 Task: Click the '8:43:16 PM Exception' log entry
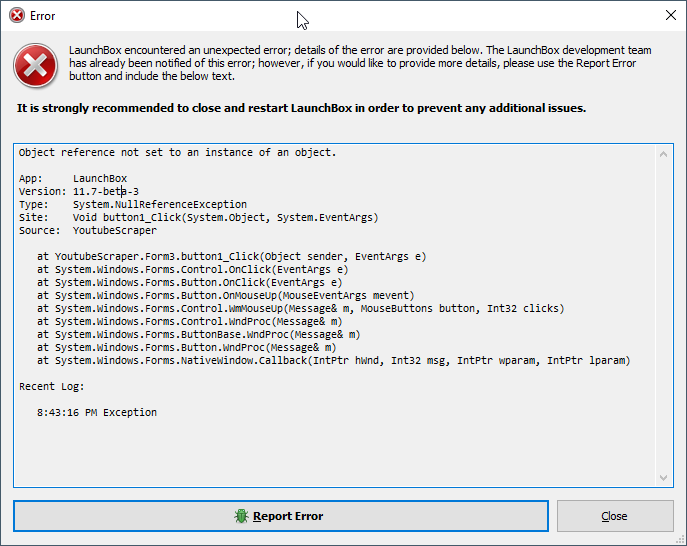coord(97,412)
